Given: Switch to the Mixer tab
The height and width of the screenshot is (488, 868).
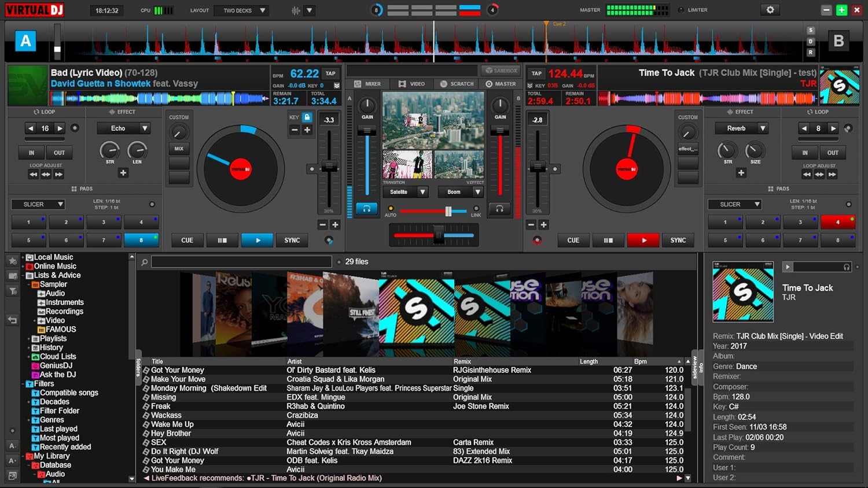Looking at the screenshot, I should click(367, 84).
